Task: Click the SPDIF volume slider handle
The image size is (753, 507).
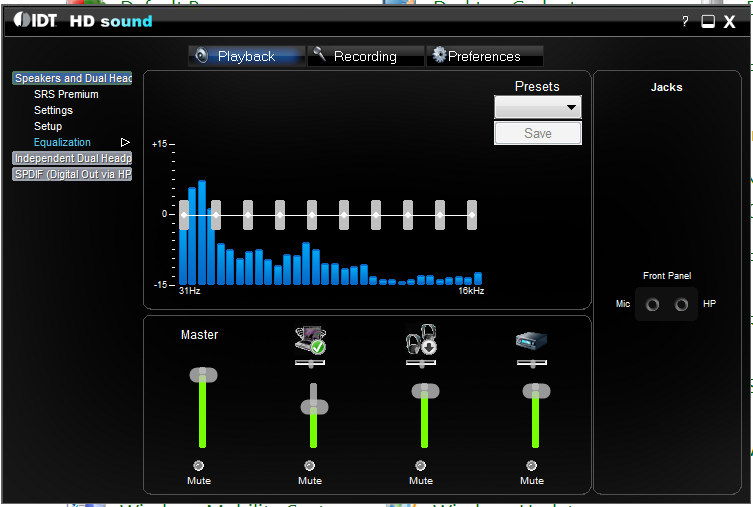Action: tap(536, 391)
